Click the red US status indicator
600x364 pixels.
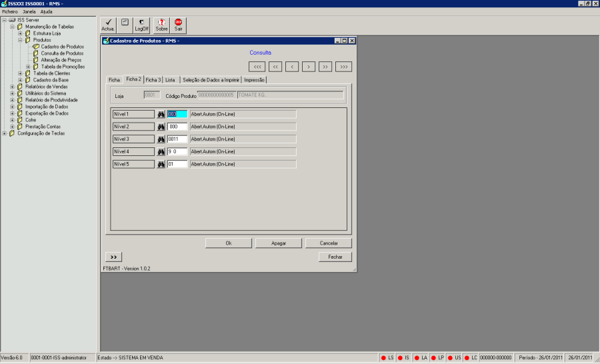[450, 358]
